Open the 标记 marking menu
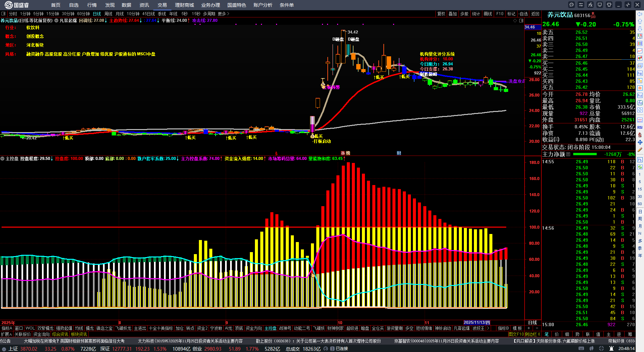644x352 pixels. pos(511,14)
